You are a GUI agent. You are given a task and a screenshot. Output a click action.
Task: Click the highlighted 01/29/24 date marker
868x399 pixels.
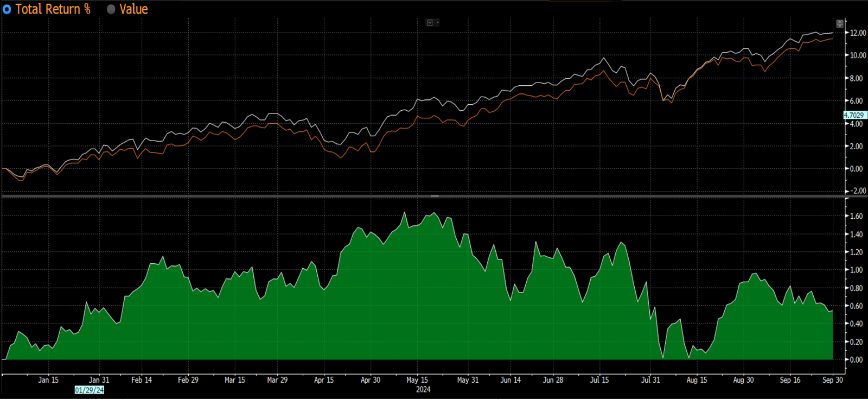pyautogui.click(x=90, y=390)
